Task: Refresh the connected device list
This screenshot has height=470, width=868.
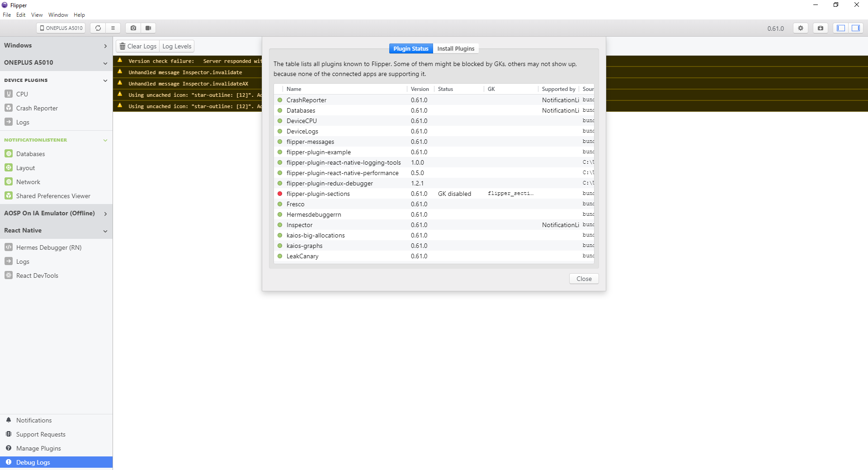Action: click(98, 28)
